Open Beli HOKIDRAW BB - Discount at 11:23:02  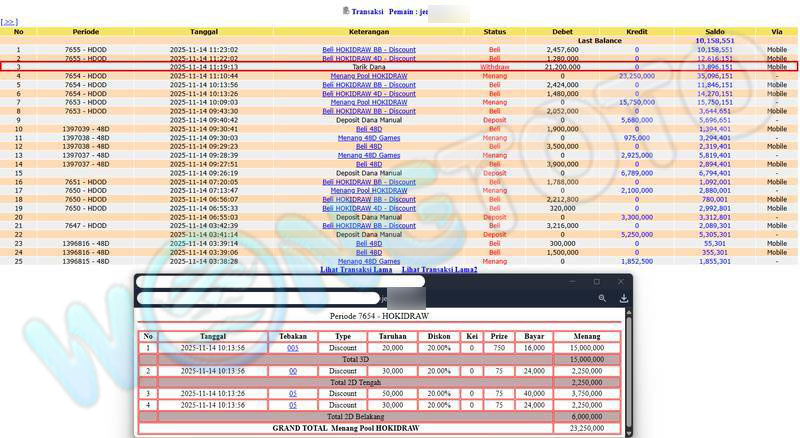tap(369, 49)
